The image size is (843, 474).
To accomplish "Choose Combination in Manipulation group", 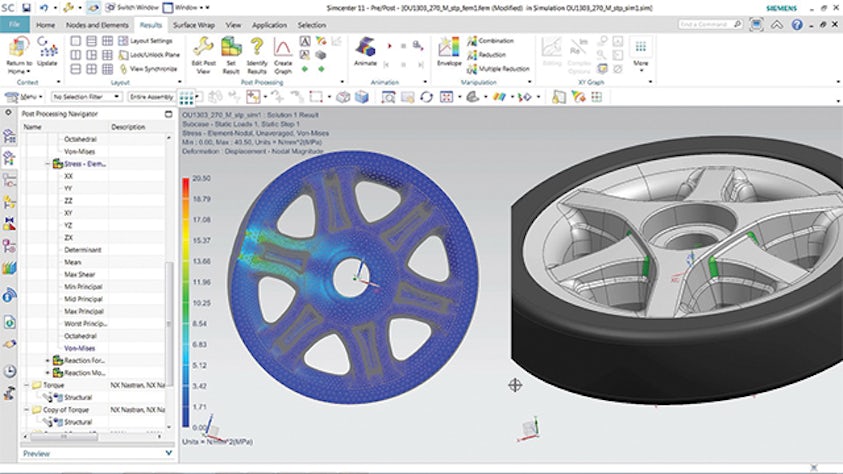I will click(x=490, y=41).
